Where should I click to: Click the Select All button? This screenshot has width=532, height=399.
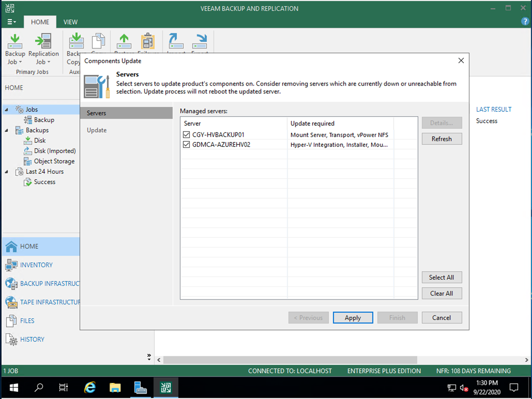pyautogui.click(x=442, y=277)
